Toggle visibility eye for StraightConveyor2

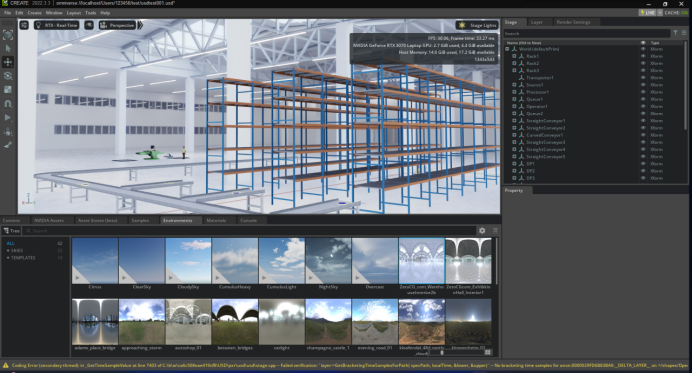click(643, 128)
